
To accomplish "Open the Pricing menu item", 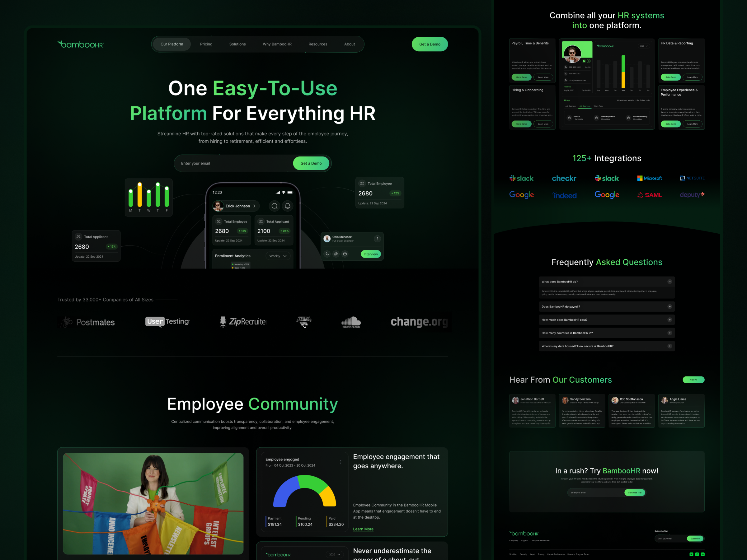I will point(206,44).
